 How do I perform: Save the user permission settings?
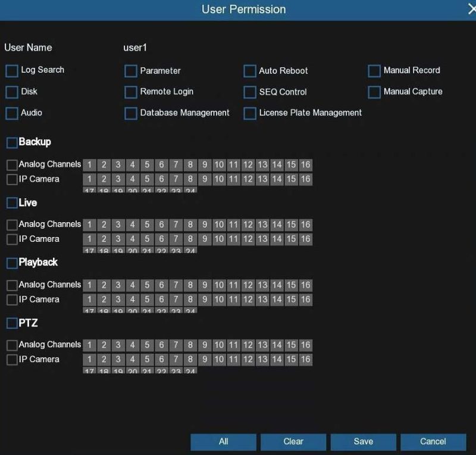tap(363, 442)
